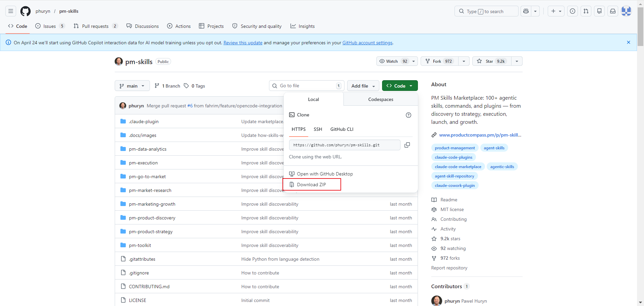The width and height of the screenshot is (644, 306).
Task: Expand the Star lists arrow
Action: coord(517,61)
